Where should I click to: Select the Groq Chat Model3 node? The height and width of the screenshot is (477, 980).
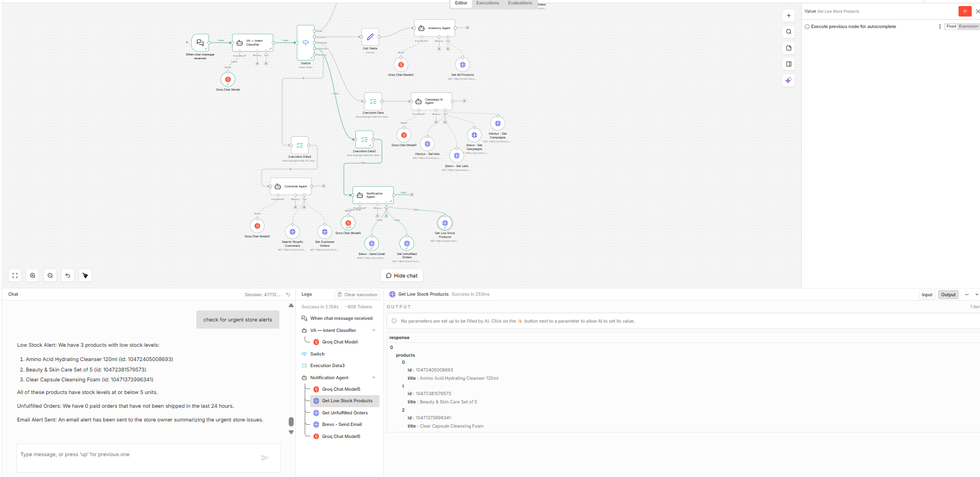257,226
